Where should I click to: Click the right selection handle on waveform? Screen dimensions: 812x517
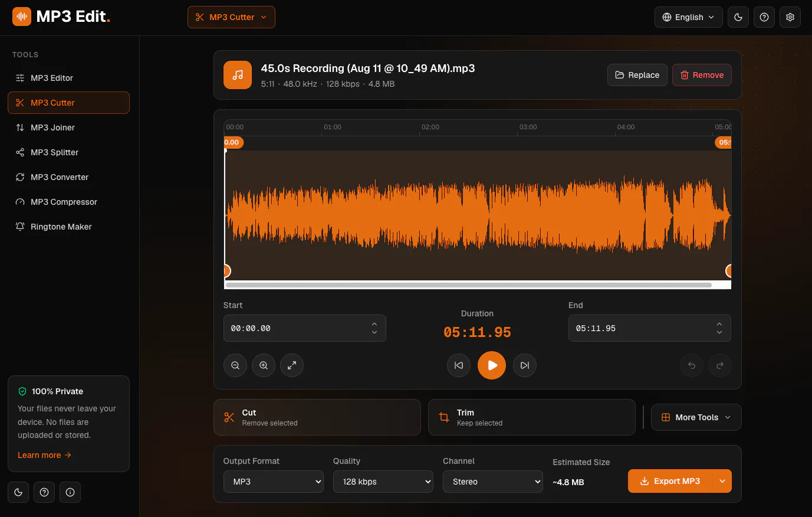(x=729, y=271)
